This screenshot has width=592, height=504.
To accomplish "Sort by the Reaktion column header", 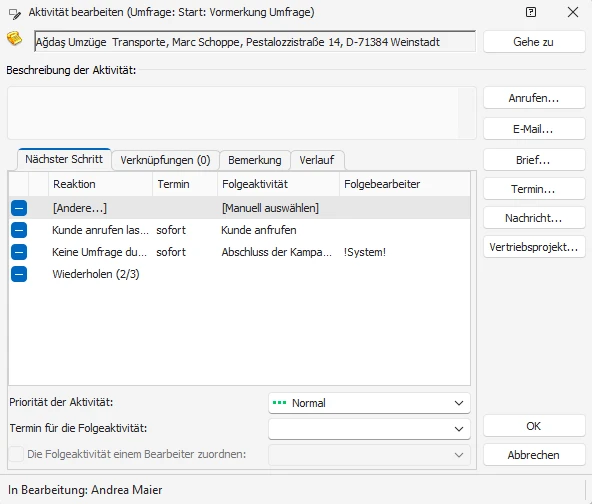I will [100, 184].
